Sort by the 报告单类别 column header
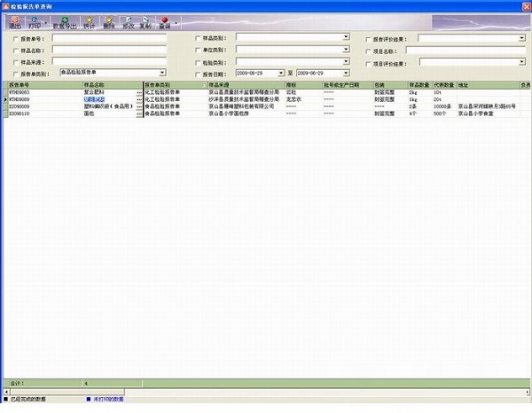Screen dimensions: 532x413 point(176,85)
